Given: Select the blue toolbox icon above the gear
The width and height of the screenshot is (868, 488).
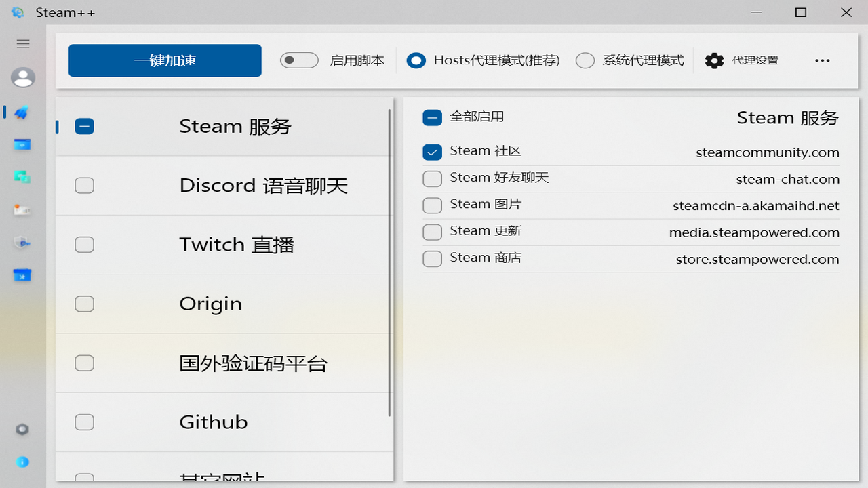Looking at the screenshot, I should click(x=22, y=275).
